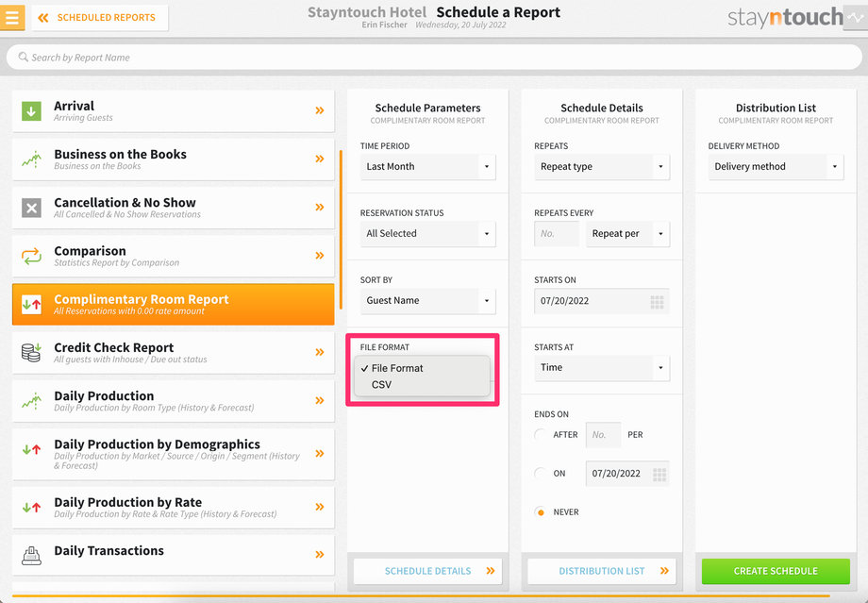Select the Cancellation & No Show report
The height and width of the screenshot is (603, 868).
pyautogui.click(x=174, y=208)
